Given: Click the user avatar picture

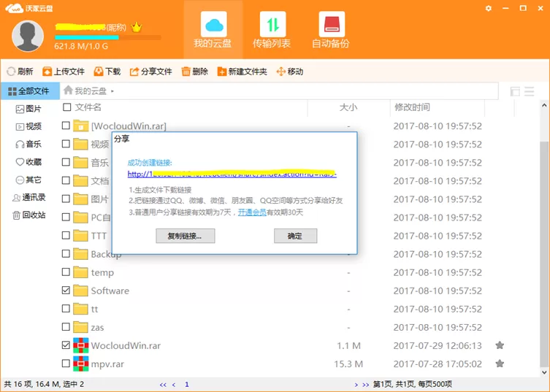Looking at the screenshot, I should [x=28, y=36].
